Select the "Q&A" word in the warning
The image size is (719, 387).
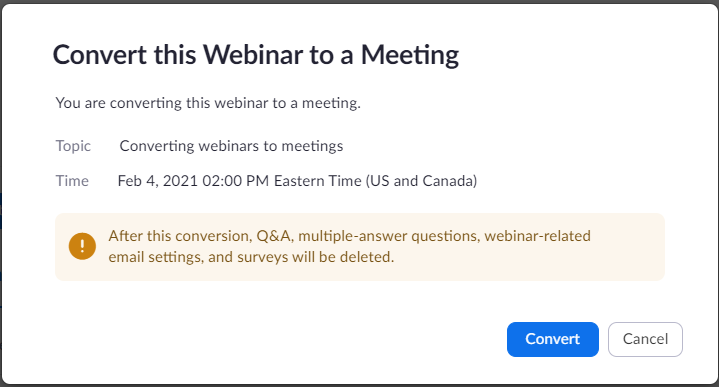coord(275,236)
